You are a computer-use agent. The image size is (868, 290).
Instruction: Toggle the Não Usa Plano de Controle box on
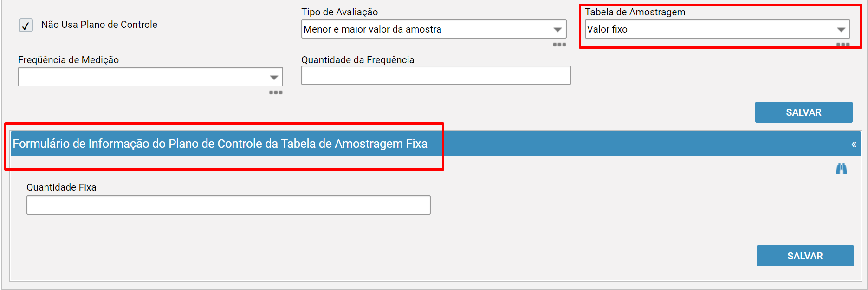pyautogui.click(x=26, y=25)
